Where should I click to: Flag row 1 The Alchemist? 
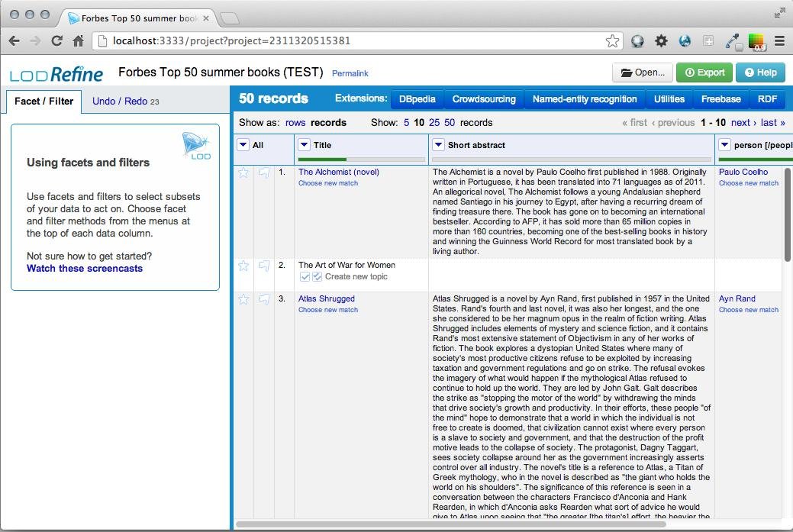[263, 173]
